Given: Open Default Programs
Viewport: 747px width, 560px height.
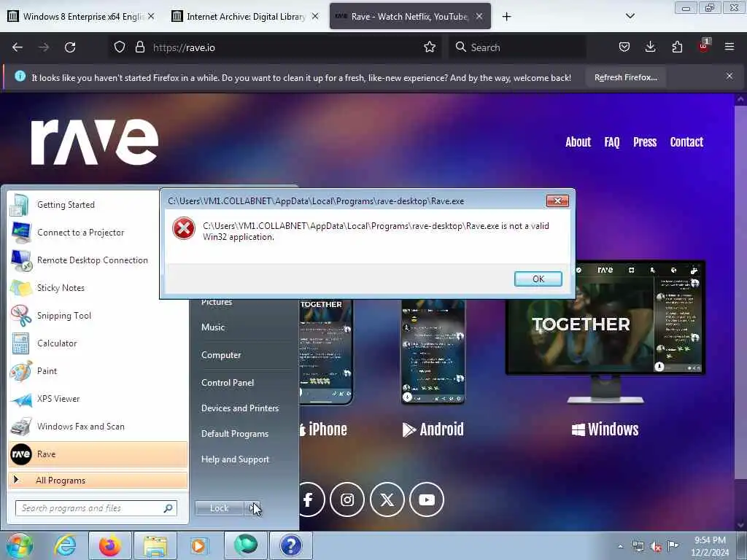Looking at the screenshot, I should [x=234, y=434].
